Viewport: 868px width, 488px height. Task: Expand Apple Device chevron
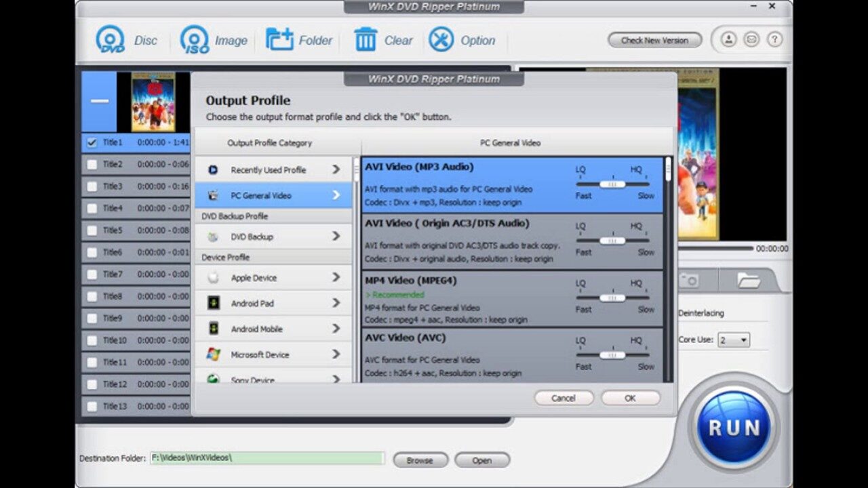tap(336, 277)
